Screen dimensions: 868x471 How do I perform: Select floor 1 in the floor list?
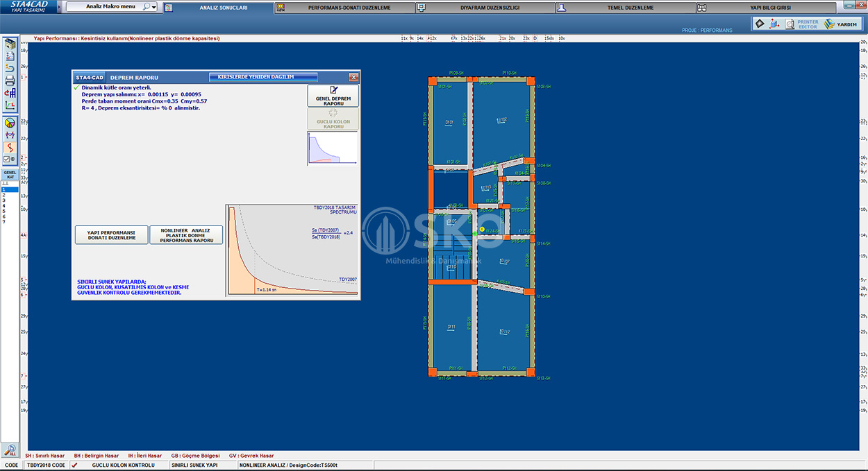tap(10, 189)
